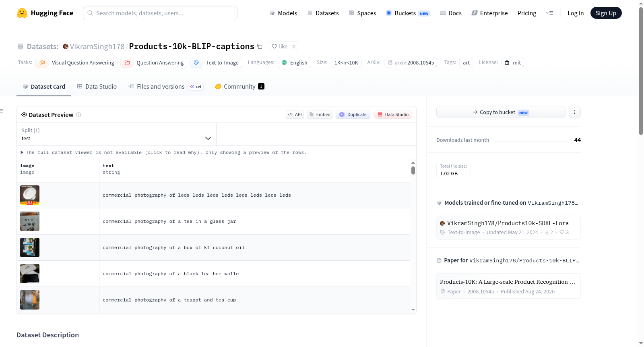644x347 pixels.
Task: Click the Embed button
Action: coord(320,114)
